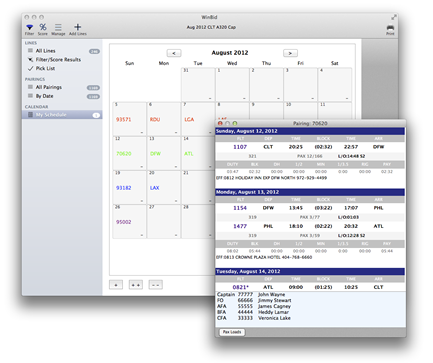
Task: Click RDU on August 6 cell
Action: coord(155,119)
